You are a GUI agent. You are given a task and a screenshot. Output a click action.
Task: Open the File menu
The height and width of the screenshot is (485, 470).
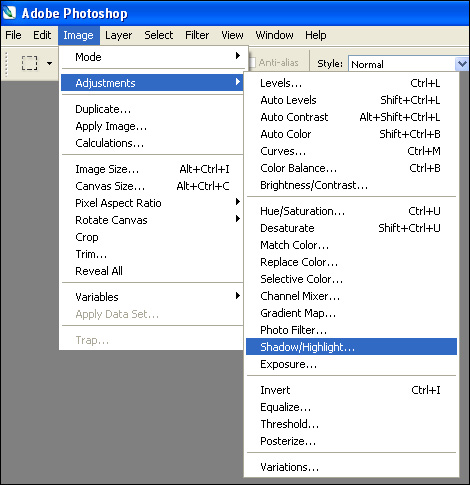coord(13,35)
